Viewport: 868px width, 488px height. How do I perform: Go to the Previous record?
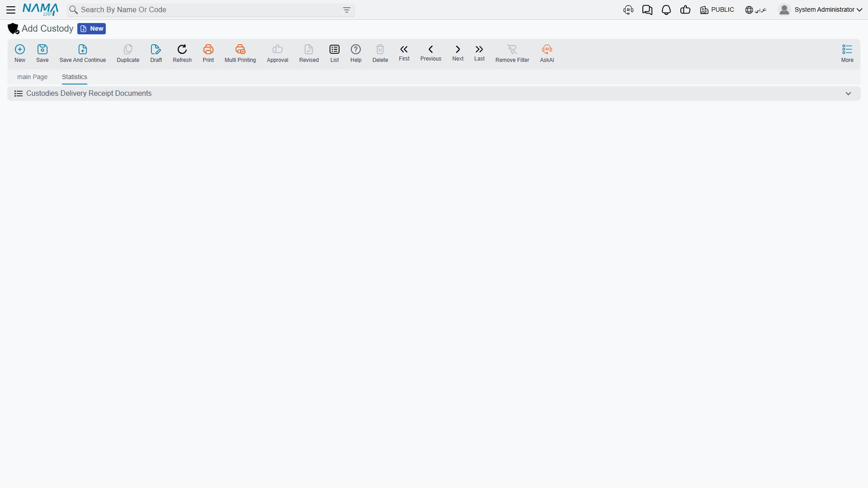pyautogui.click(x=431, y=53)
